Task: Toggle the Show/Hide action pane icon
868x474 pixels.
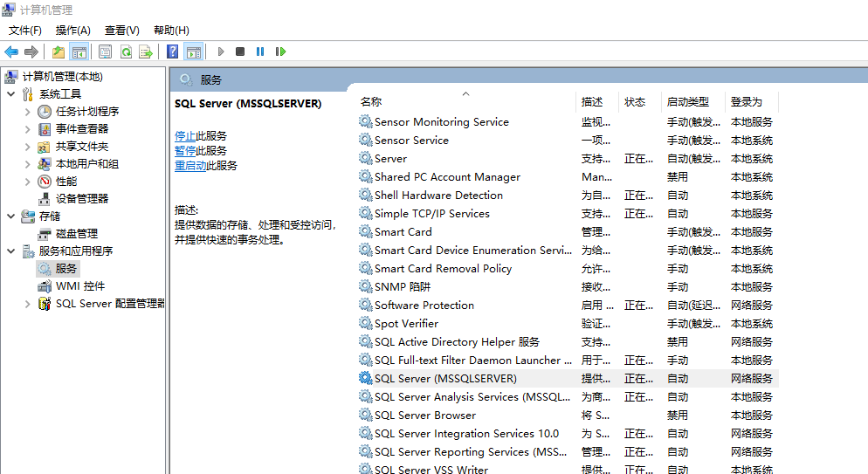Action: pyautogui.click(x=194, y=52)
